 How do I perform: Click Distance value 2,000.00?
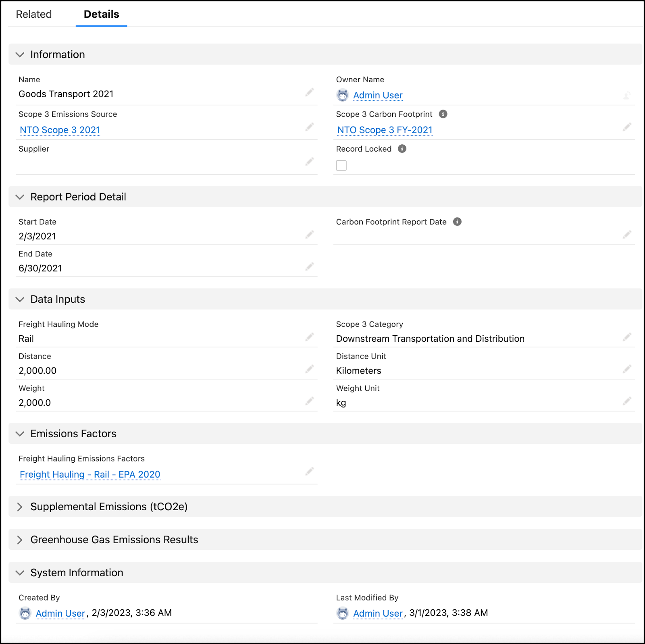37,371
